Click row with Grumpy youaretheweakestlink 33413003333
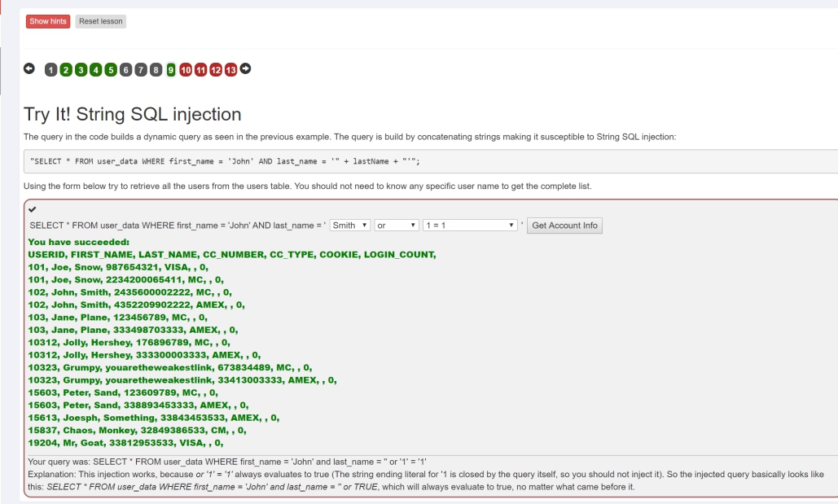The width and height of the screenshot is (838, 504). point(182,380)
